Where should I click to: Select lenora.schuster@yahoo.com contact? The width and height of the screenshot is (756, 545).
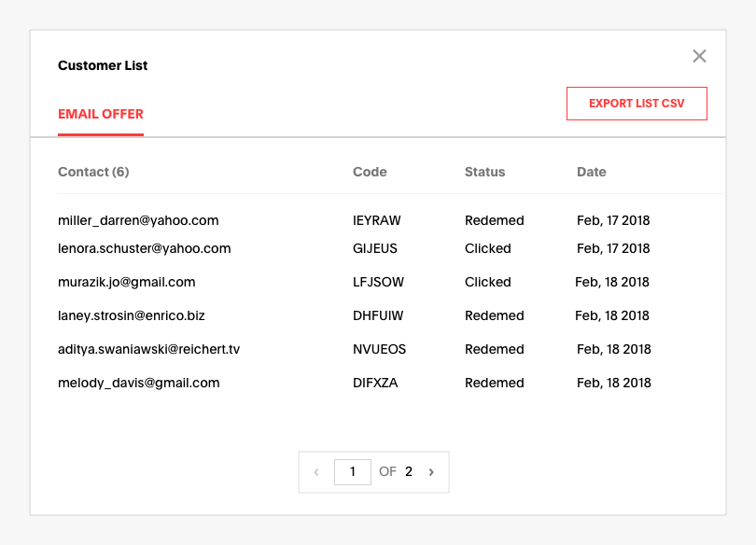(x=144, y=248)
